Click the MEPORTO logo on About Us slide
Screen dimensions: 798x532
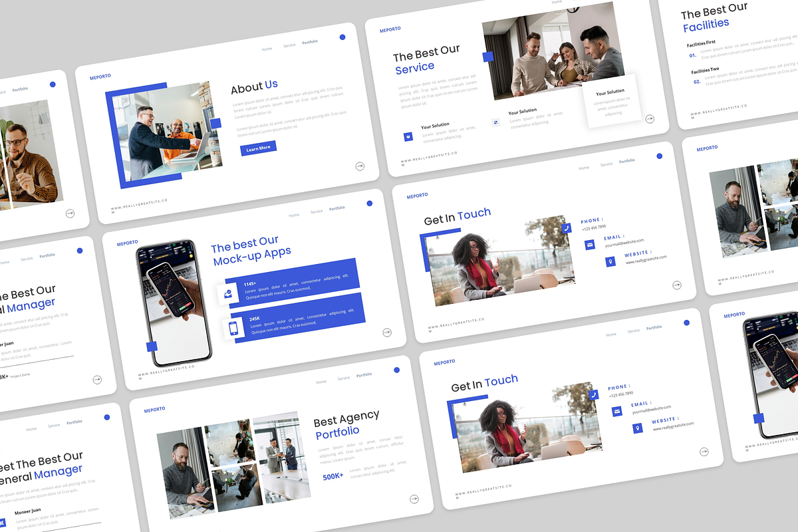click(x=100, y=78)
